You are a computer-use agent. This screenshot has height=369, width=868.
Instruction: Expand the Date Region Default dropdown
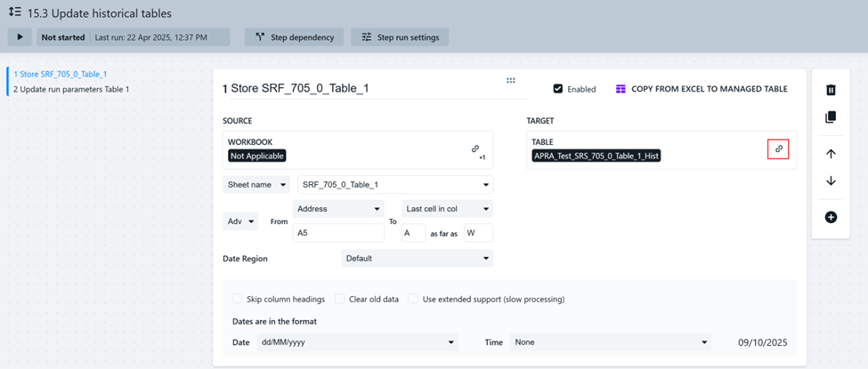417,259
